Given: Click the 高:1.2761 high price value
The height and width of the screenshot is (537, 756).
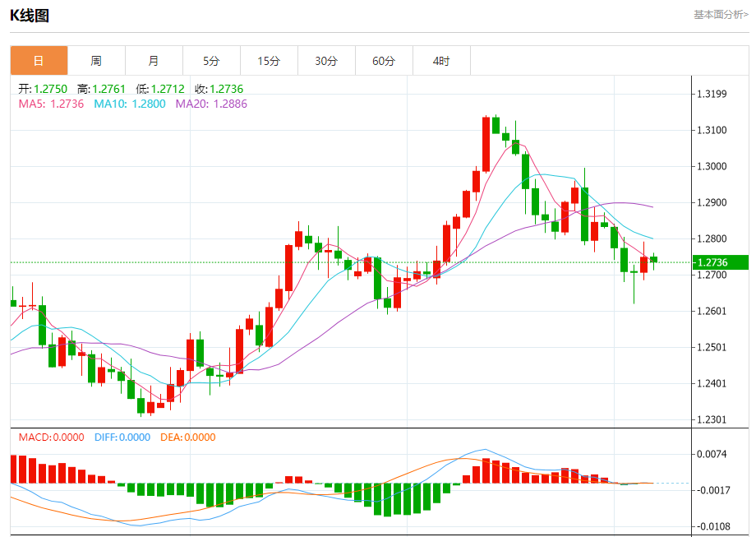Looking at the screenshot, I should 101,89.
